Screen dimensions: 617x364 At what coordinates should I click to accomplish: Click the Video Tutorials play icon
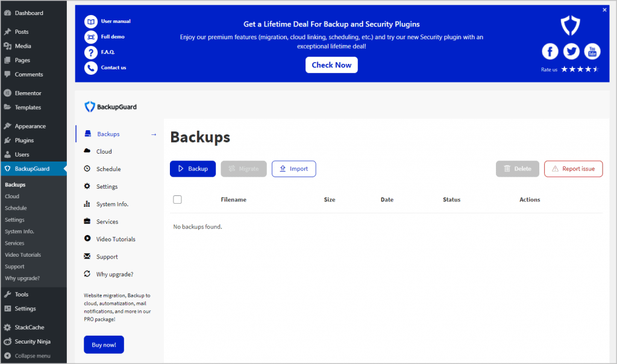[x=87, y=239]
